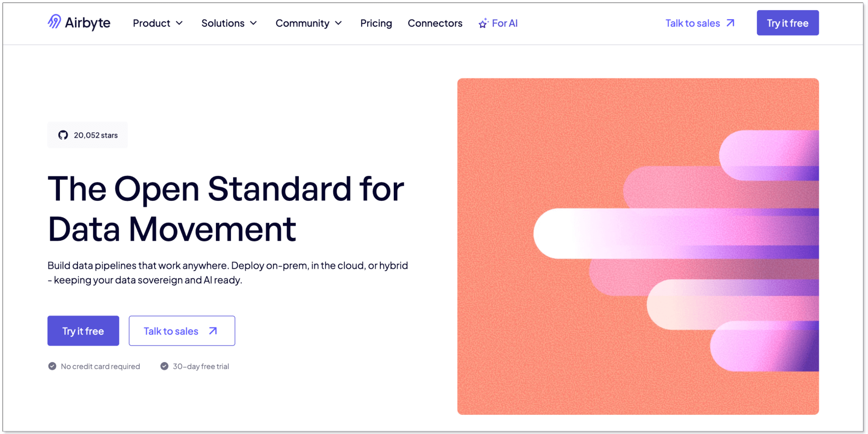
Task: Click the sparkle star icon beside For AI
Action: click(x=483, y=23)
